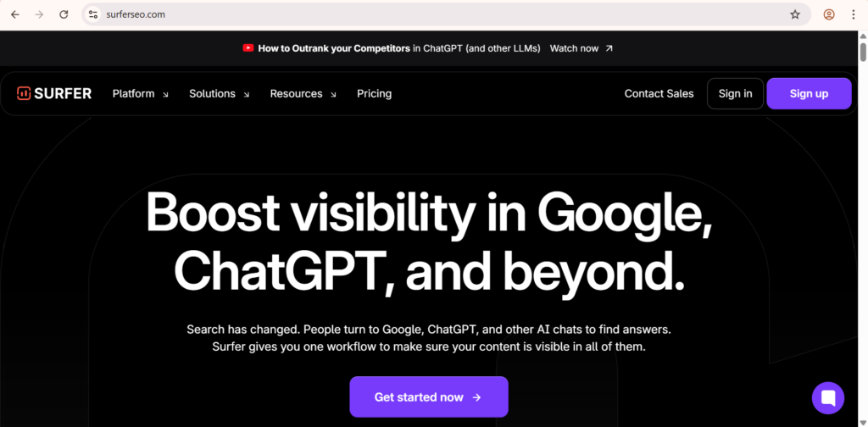Click the surferseo.com address bar
868x427 pixels.
(x=424, y=14)
